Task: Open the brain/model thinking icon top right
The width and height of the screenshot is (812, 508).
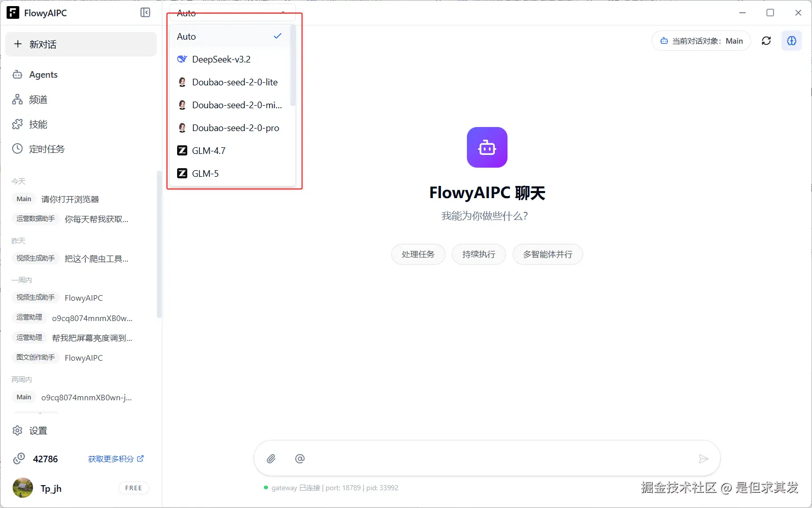Action: tap(792, 41)
